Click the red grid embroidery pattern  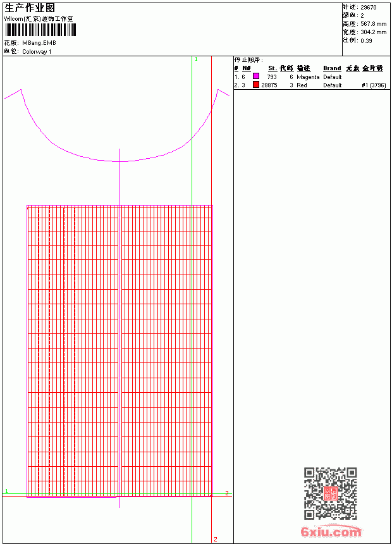(x=119, y=351)
